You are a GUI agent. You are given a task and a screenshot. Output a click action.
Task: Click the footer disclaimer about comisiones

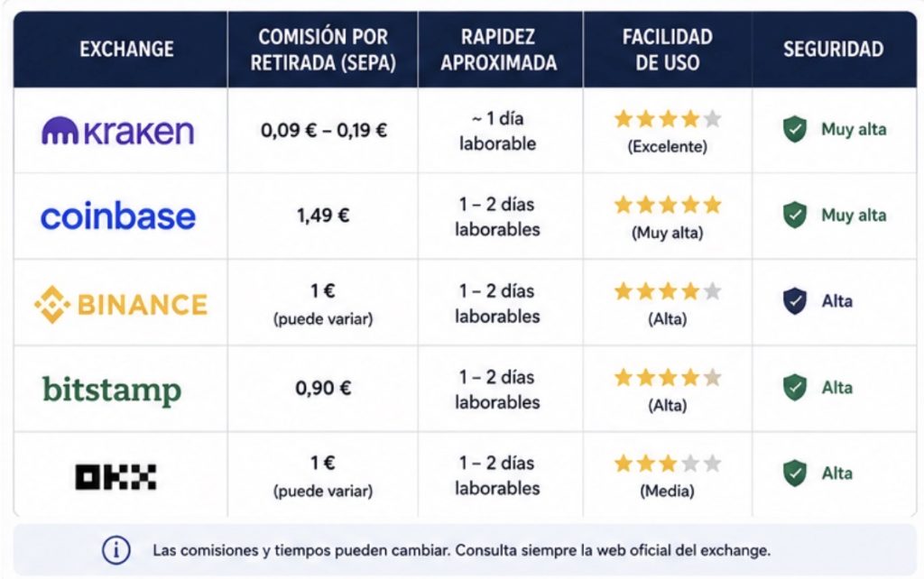pos(461,551)
